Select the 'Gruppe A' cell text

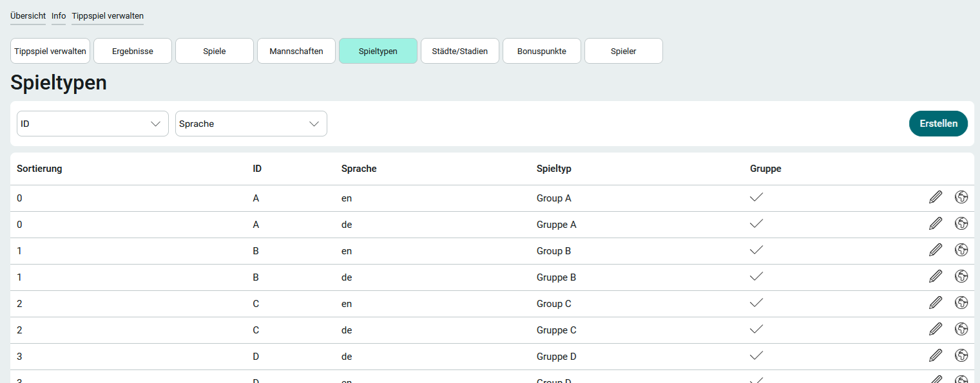[557, 225]
